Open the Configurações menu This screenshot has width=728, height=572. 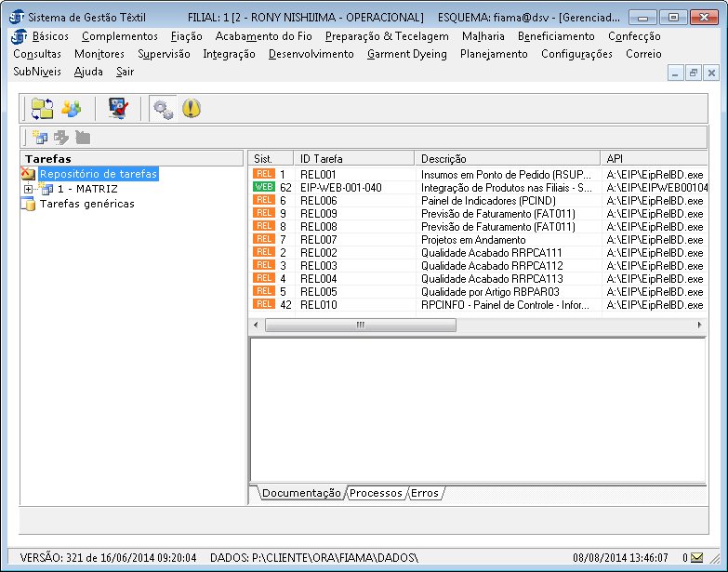click(576, 54)
